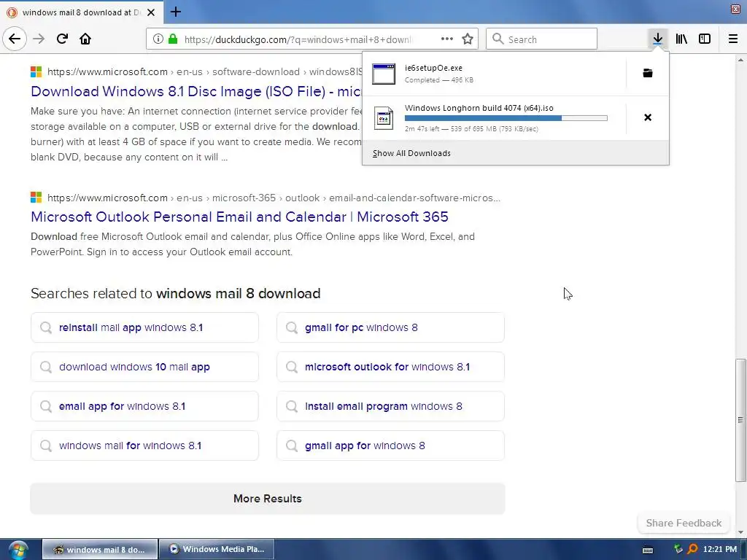Screen dimensions: 747x560
Task: Click the page vertical scrollbar thumb
Action: click(740, 419)
